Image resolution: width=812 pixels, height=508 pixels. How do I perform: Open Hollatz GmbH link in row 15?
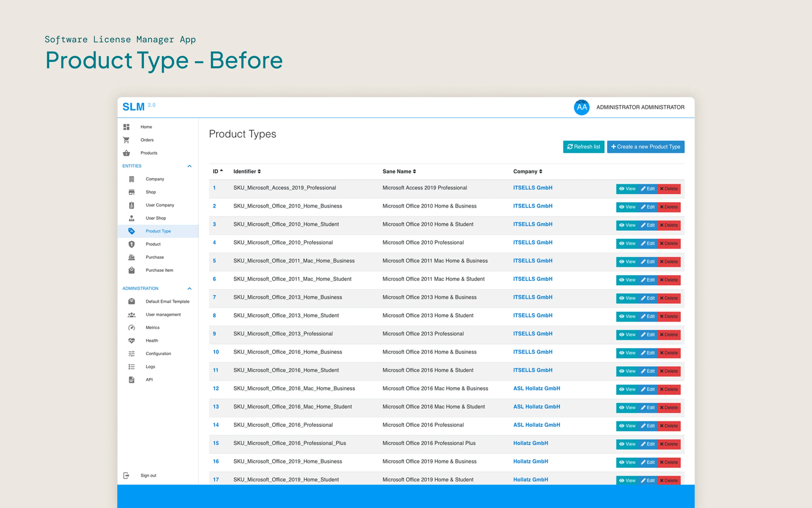[x=531, y=443]
